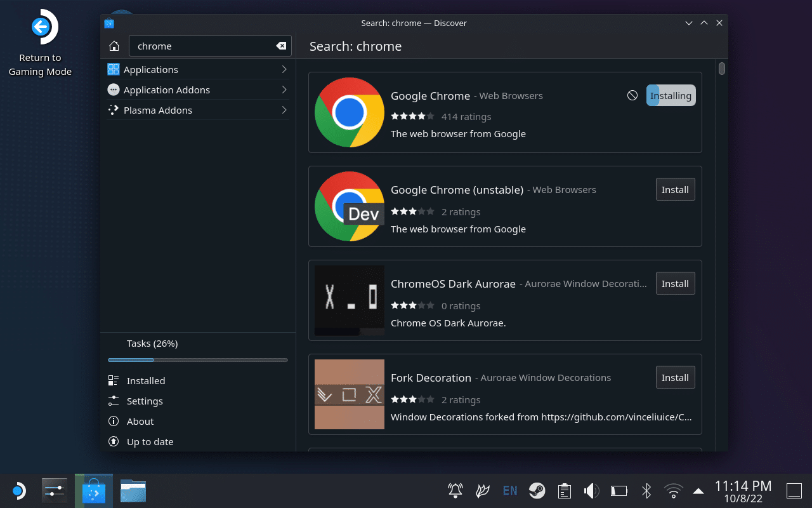
Task: Clear the chrome search text
Action: click(281, 46)
